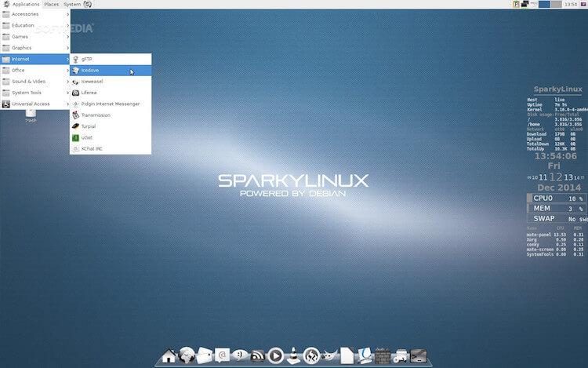Screen dimensions: 588x368
Task: Switch to the first blue workspace
Action: coord(544,4)
